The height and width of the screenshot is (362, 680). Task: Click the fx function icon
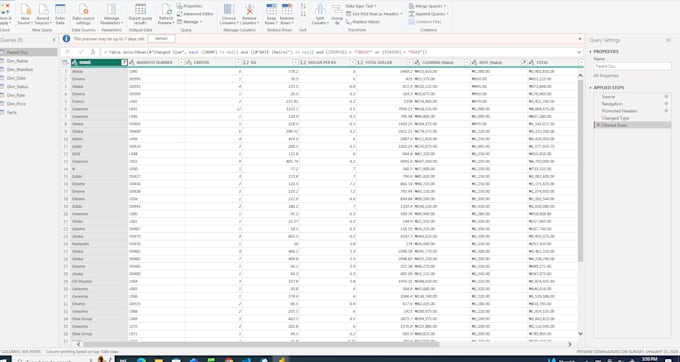[92, 52]
